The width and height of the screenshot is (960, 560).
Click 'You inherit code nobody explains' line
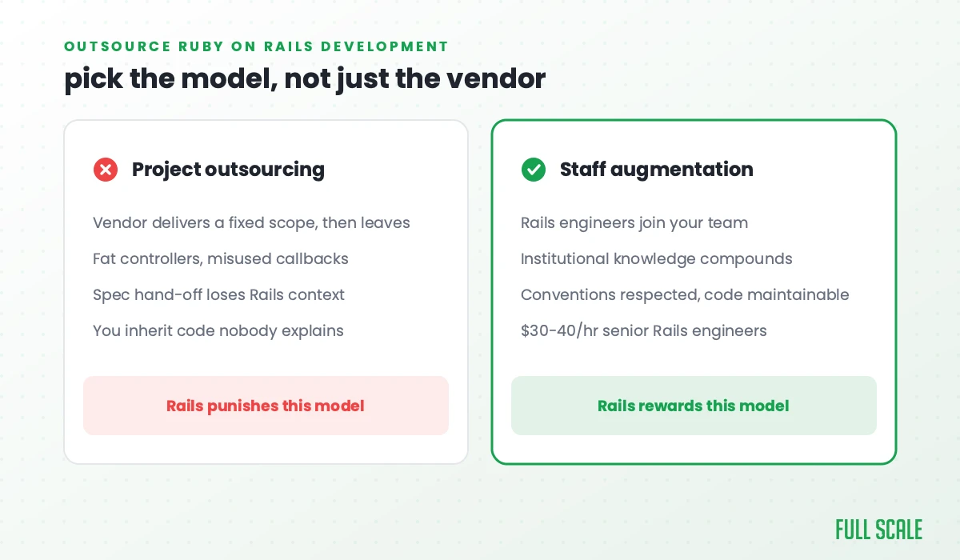(x=218, y=330)
